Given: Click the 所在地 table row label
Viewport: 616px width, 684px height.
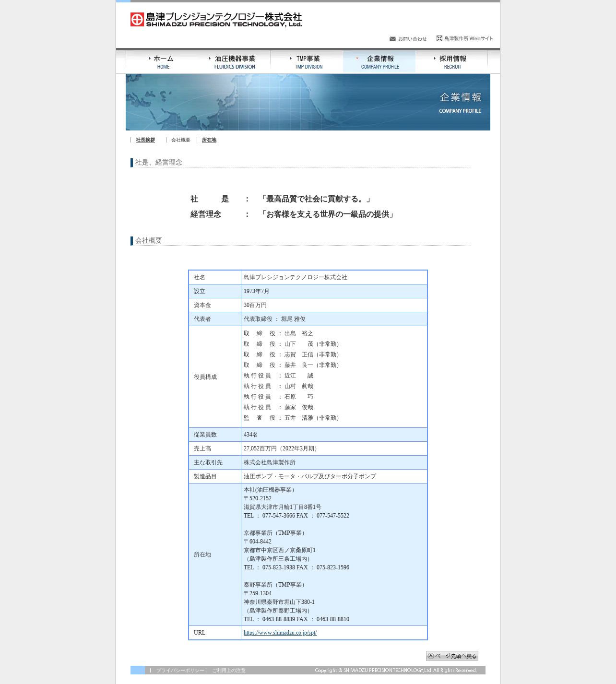Looking at the screenshot, I should point(202,554).
